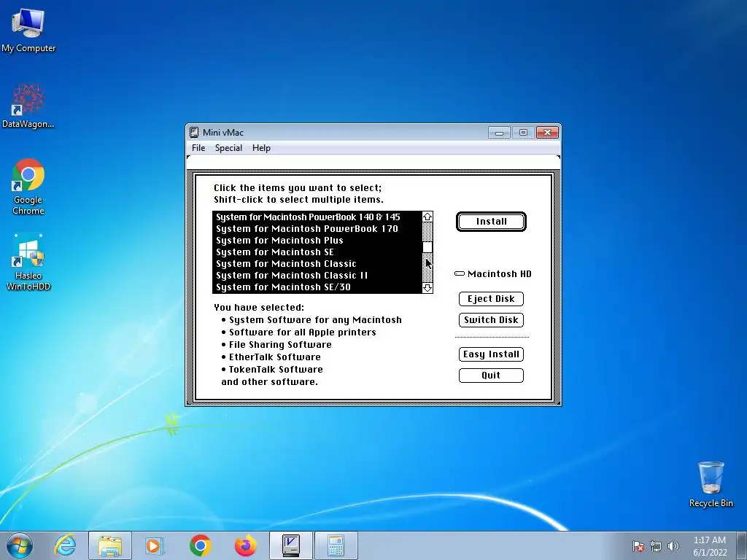
Task: Open the Special menu
Action: tap(228, 148)
